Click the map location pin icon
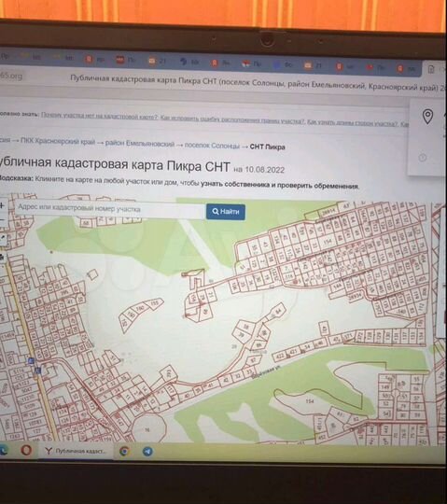The width and height of the screenshot is (447, 504). tap(427, 117)
